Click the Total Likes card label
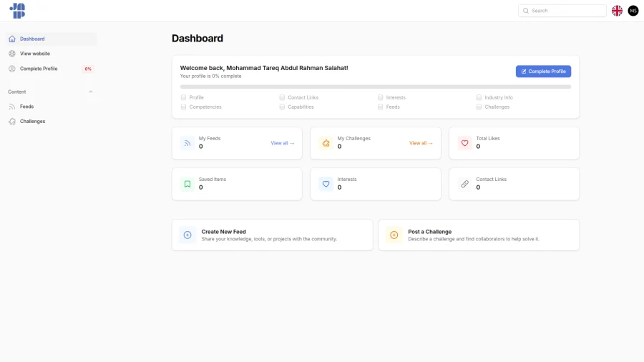Image resolution: width=644 pixels, height=362 pixels. coord(488,139)
